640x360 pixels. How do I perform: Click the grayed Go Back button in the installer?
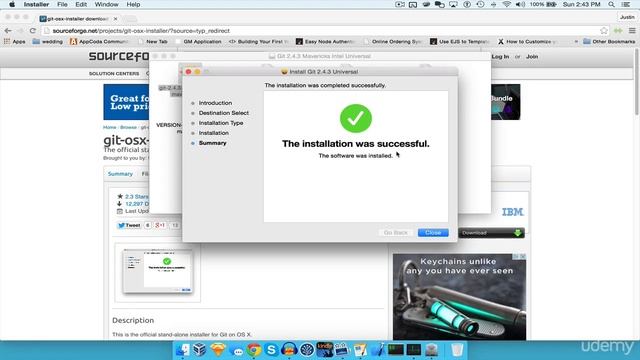point(396,233)
